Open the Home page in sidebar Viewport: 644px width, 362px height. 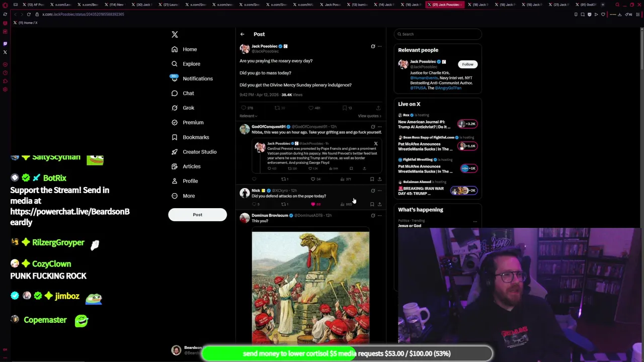tap(184, 49)
